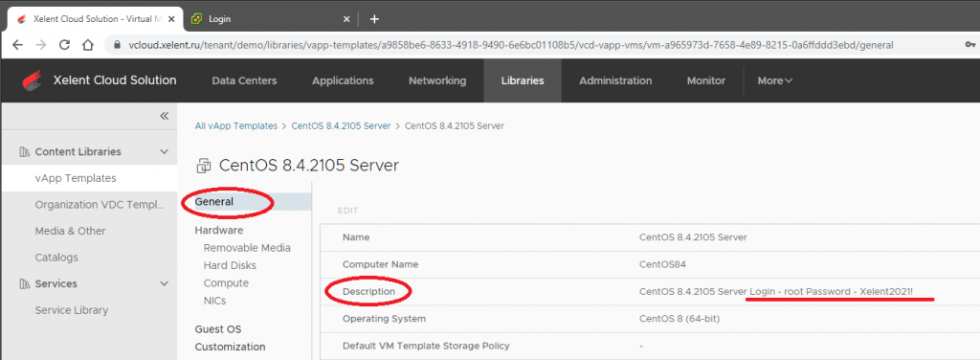Image resolution: width=980 pixels, height=360 pixels.
Task: Close the Xelent Cloud Solution browser tab
Action: tap(171, 19)
